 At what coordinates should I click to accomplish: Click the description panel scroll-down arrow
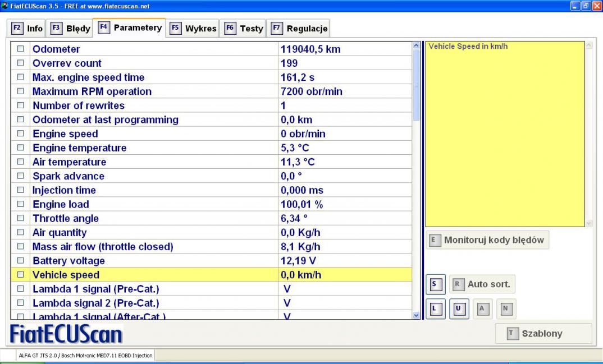coord(589,223)
